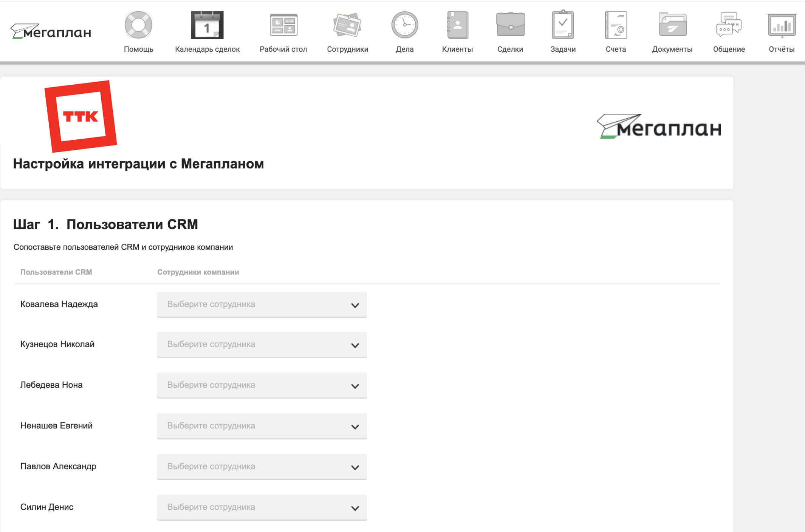Open Календарь сделок calendar icon
805x532 pixels.
pyautogui.click(x=207, y=25)
